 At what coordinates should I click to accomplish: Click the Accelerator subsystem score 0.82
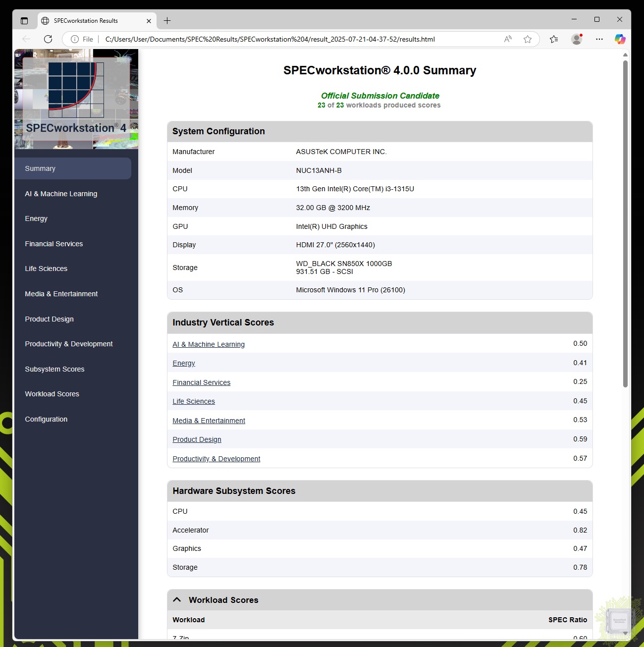pos(580,530)
